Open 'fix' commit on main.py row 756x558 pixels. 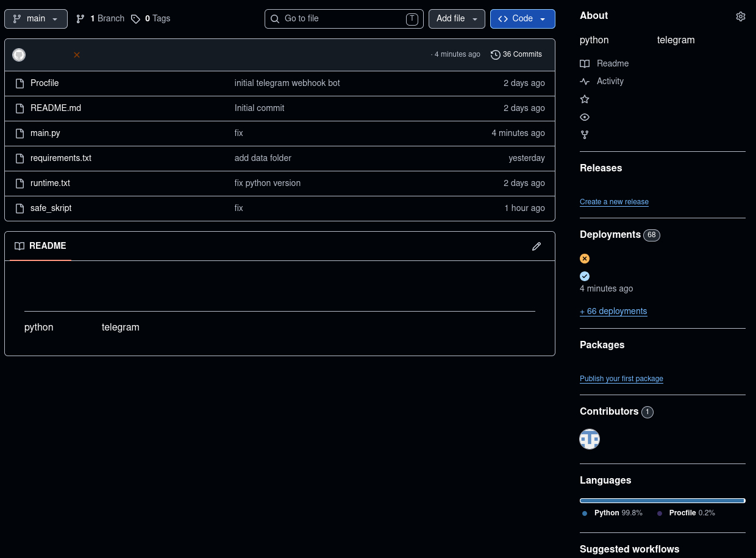[x=238, y=133]
